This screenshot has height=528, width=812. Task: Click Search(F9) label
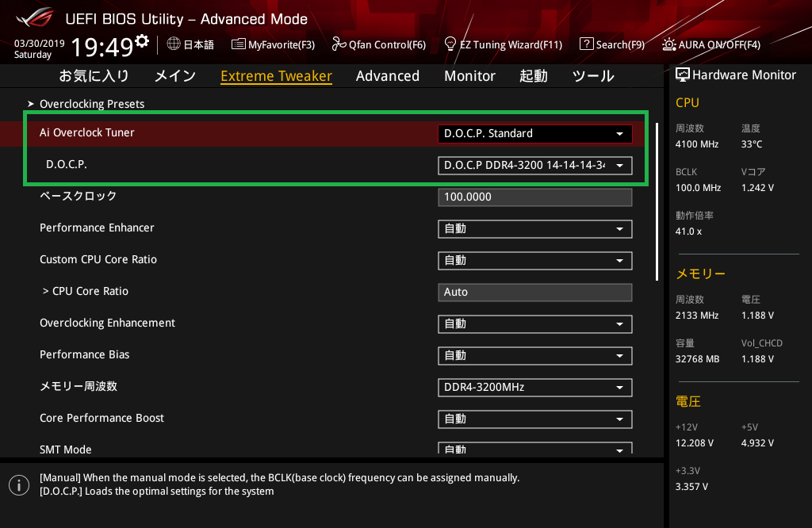point(620,44)
